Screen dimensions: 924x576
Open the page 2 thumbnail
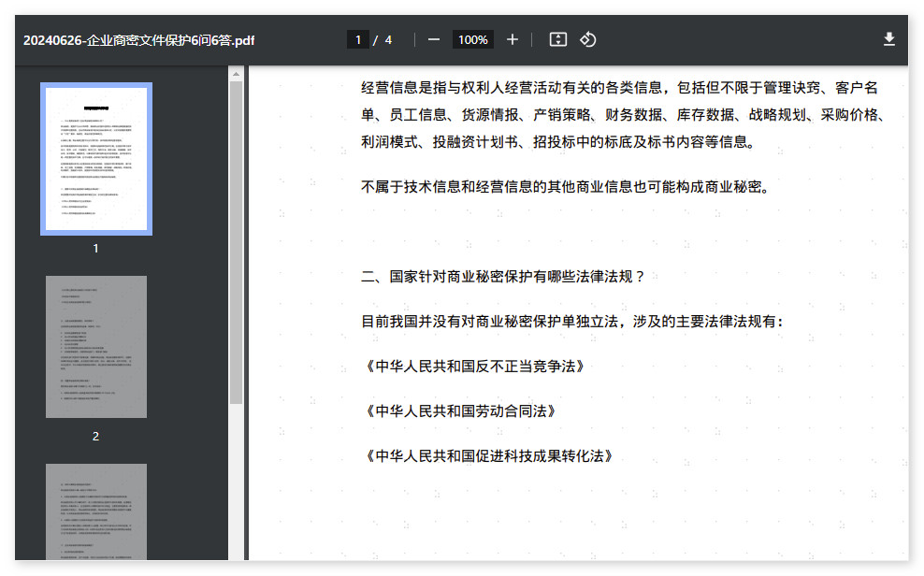[x=96, y=347]
